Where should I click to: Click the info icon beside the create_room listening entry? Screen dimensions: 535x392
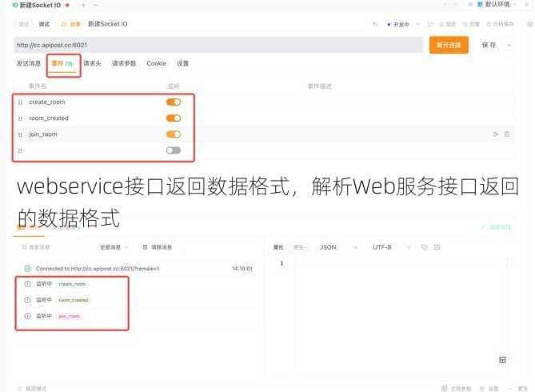[x=28, y=284]
